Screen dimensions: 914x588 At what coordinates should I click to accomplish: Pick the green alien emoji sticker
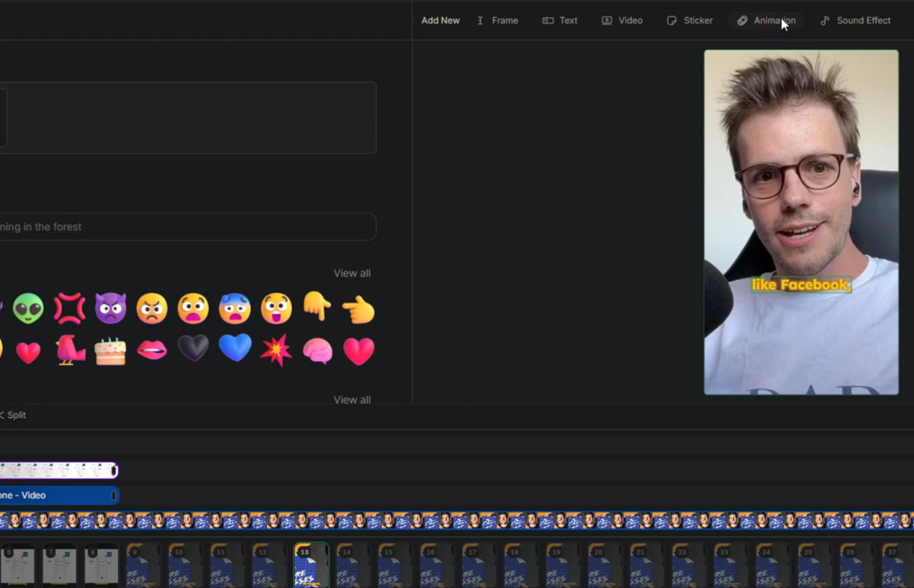(28, 309)
